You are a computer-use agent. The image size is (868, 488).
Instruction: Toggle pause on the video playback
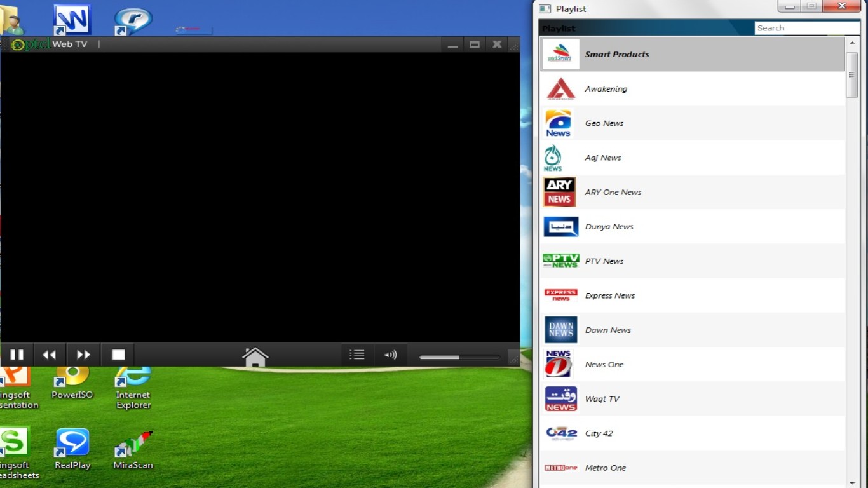(17, 355)
